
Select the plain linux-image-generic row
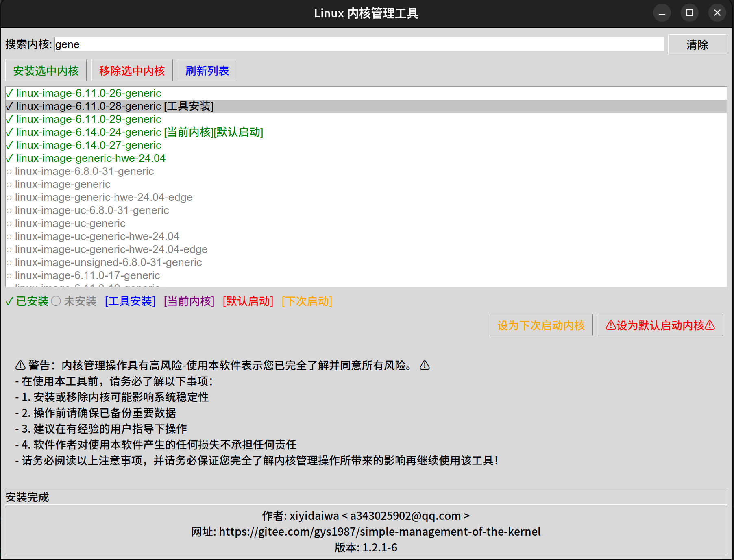(x=366, y=184)
